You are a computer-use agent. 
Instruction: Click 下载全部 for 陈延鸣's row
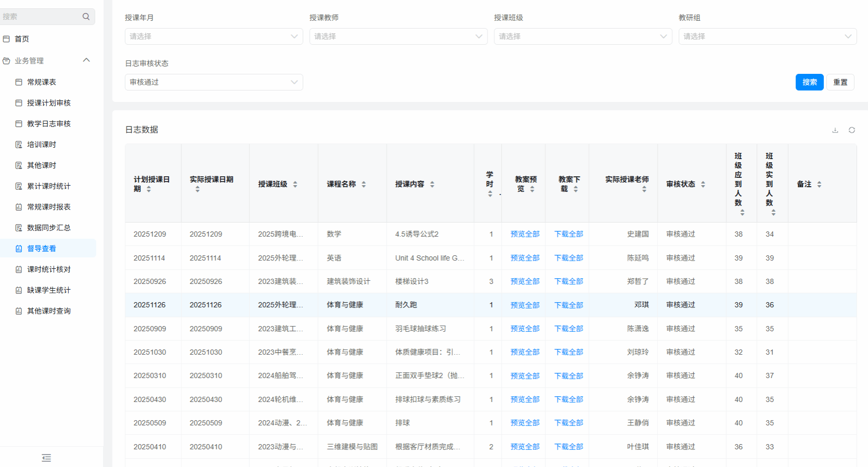[x=569, y=258]
